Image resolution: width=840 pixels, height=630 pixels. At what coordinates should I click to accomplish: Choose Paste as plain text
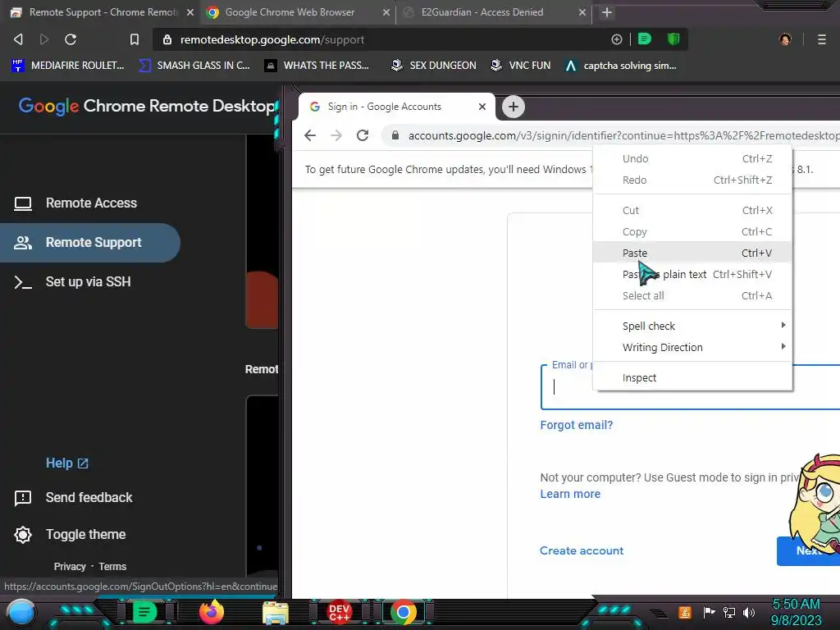click(x=692, y=274)
